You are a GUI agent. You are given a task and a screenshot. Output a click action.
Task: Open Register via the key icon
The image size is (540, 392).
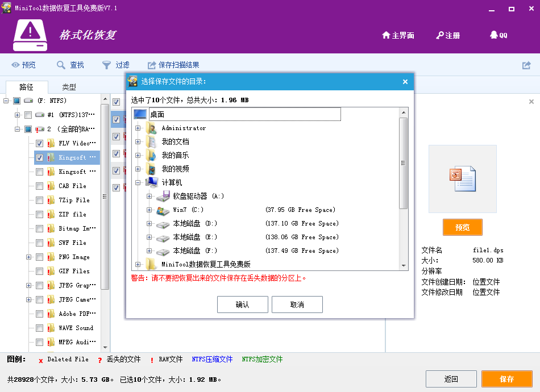[x=440, y=35]
